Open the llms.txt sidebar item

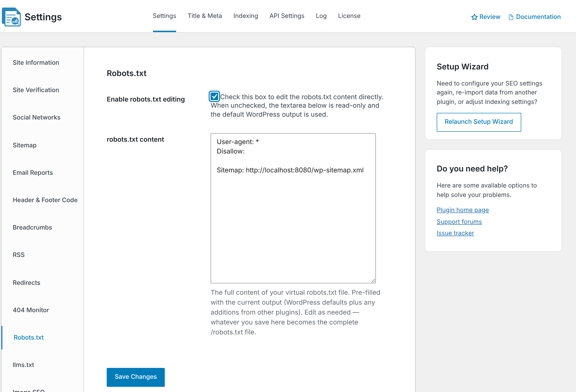(x=23, y=365)
